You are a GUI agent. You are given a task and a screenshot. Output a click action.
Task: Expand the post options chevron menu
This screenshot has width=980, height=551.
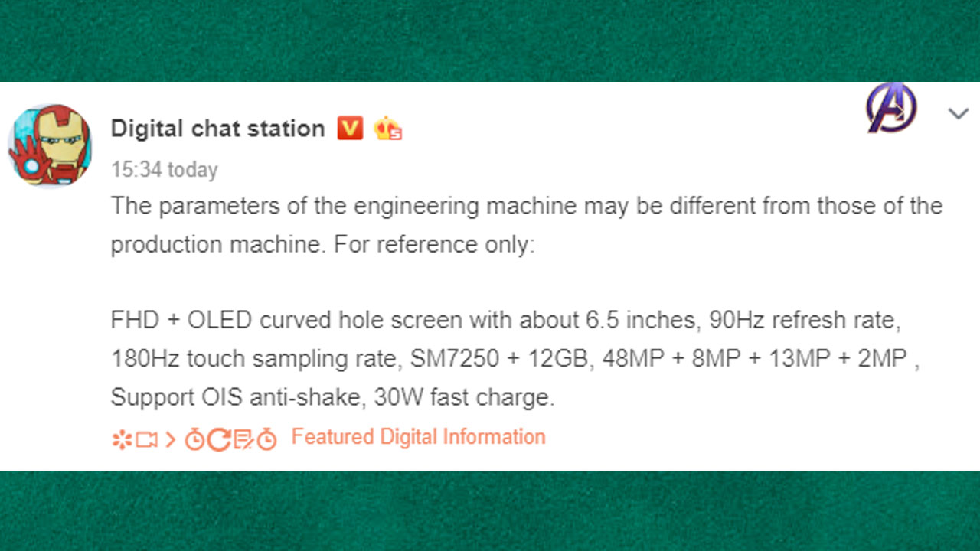coord(958,115)
